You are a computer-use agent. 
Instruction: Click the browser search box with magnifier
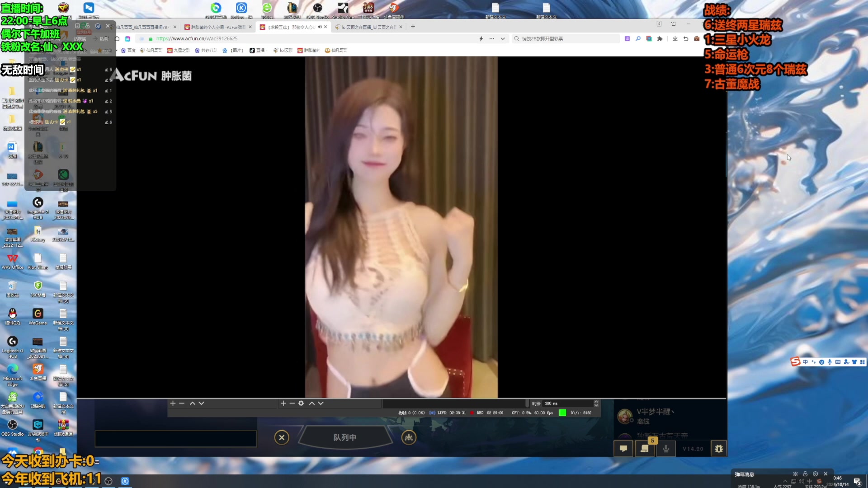pyautogui.click(x=566, y=39)
